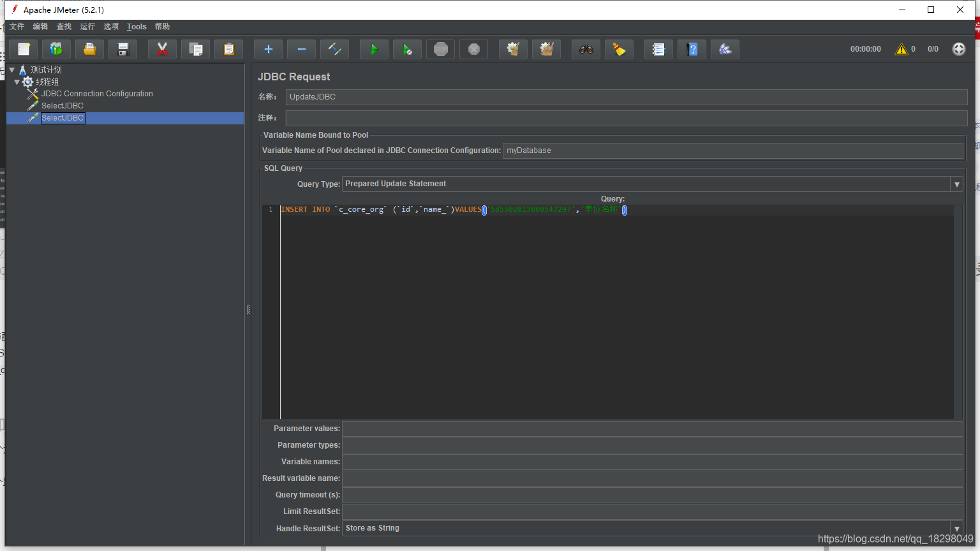
Task: Click the Limit ResultSet field
Action: coord(653,511)
